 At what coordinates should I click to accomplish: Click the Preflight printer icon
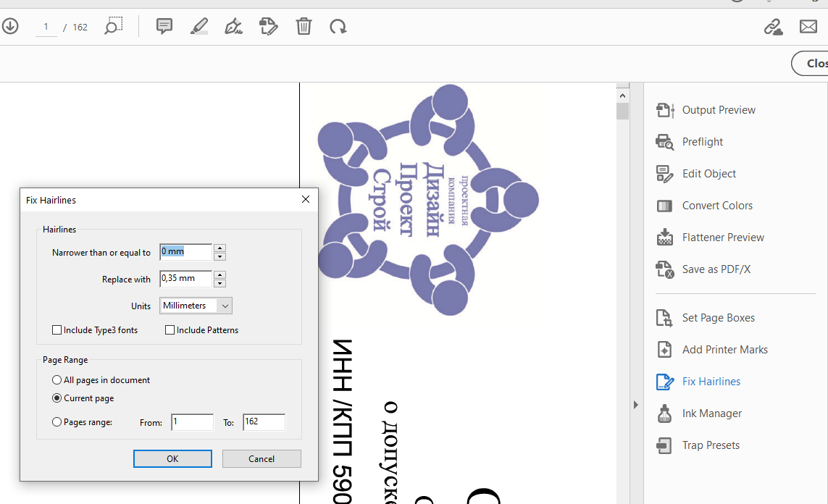pyautogui.click(x=665, y=142)
